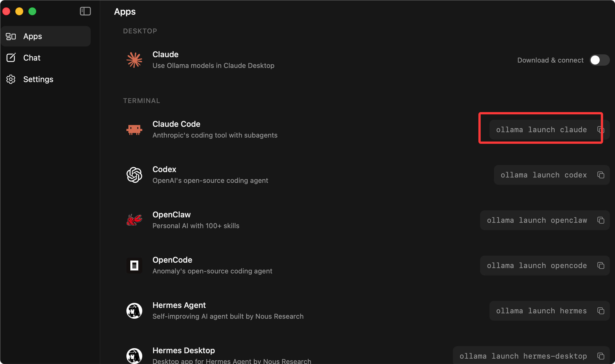Click the Codex OpenAI knot icon
The width and height of the screenshot is (615, 364).
[134, 175]
